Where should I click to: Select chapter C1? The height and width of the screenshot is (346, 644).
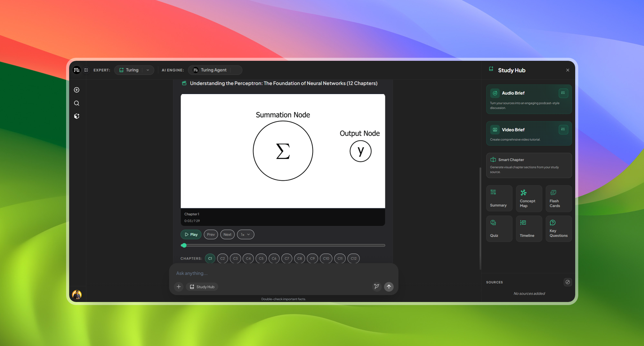[210, 258]
